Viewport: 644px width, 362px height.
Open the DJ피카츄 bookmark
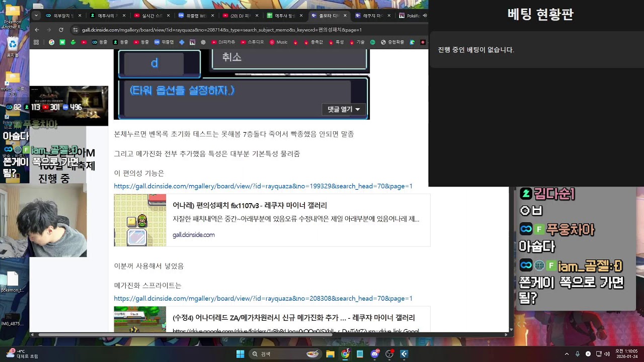(223, 42)
